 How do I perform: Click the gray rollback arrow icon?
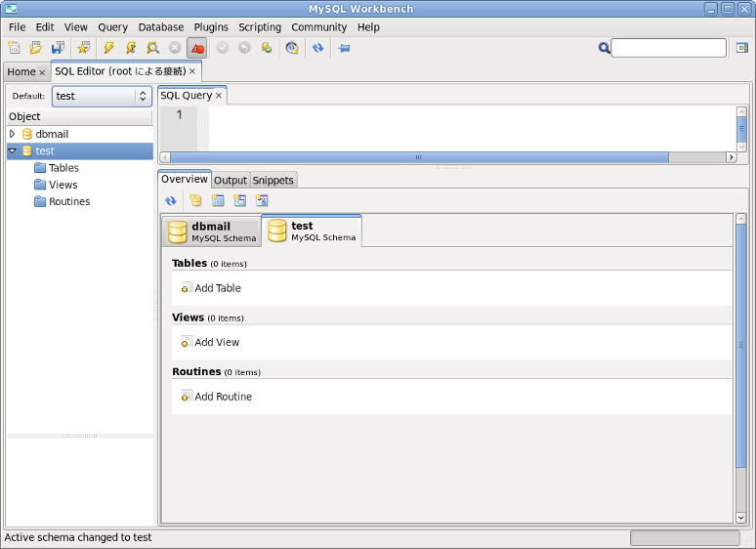point(244,48)
